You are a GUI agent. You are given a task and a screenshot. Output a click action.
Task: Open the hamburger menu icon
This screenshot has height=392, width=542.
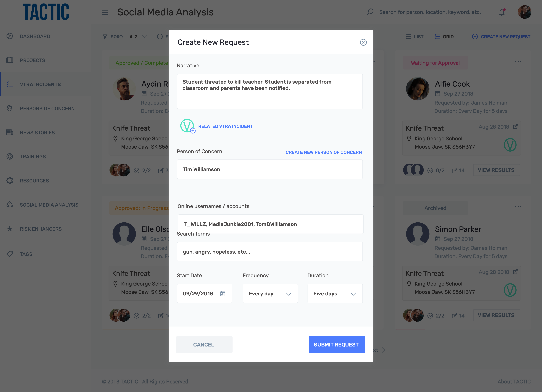(105, 12)
